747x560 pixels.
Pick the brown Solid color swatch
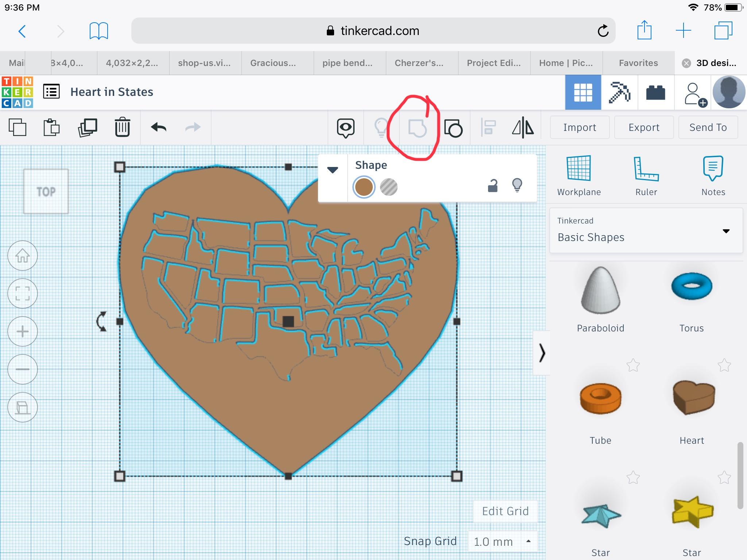coord(364,187)
